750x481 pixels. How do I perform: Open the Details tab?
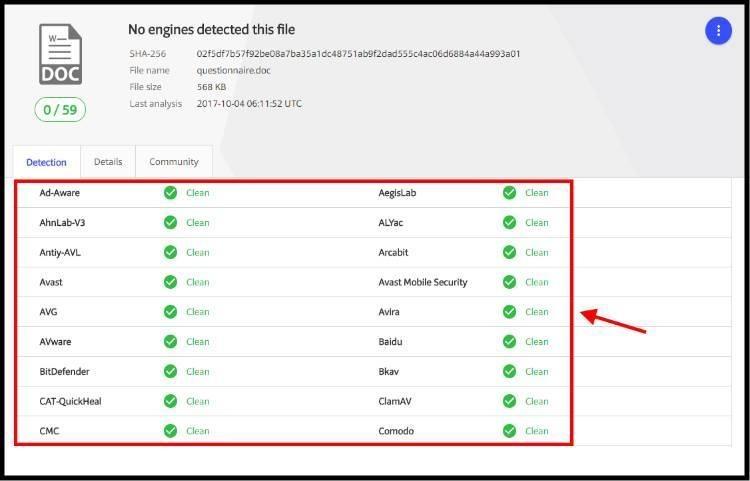tap(108, 162)
